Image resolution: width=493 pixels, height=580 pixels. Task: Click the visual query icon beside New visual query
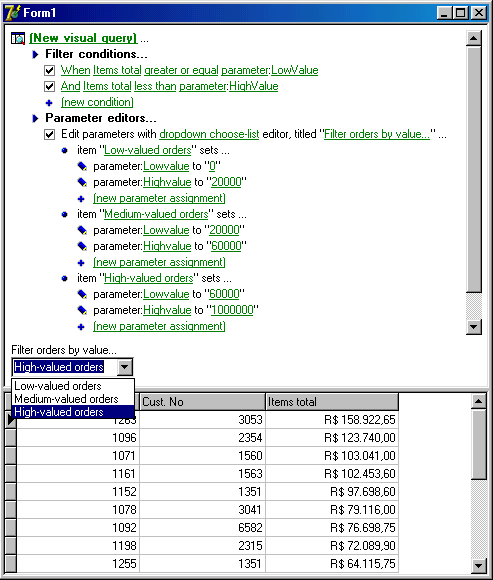[x=18, y=38]
